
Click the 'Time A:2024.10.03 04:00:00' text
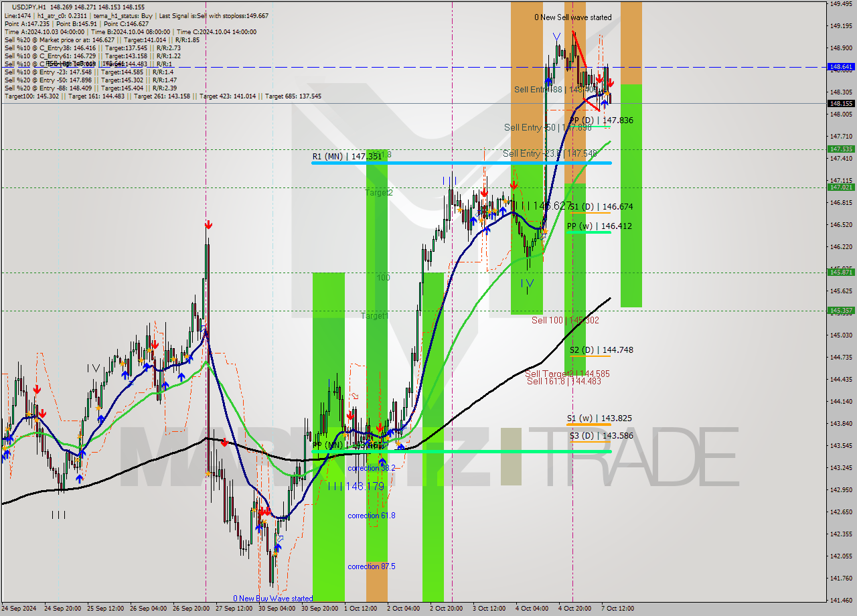44,31
